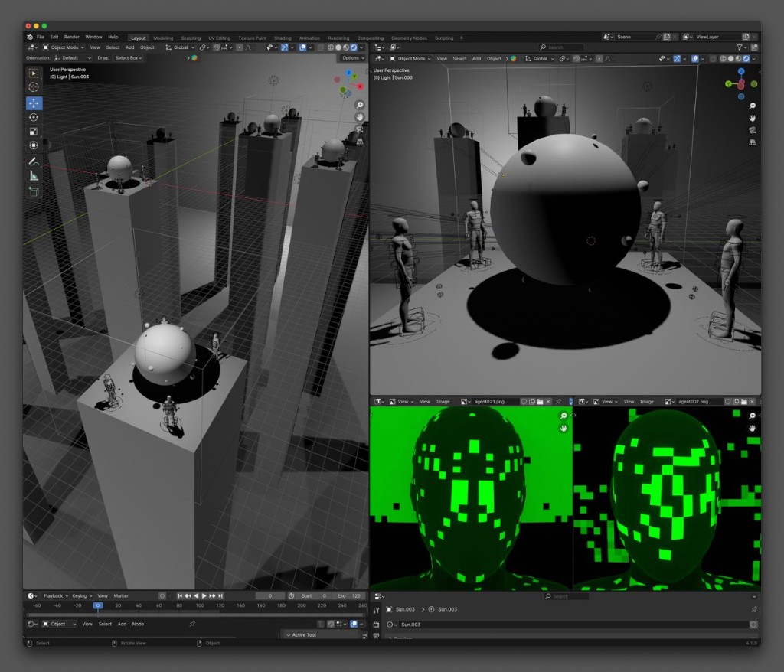Jump to the timeline end point
This screenshot has width=784, height=672.
pos(220,596)
